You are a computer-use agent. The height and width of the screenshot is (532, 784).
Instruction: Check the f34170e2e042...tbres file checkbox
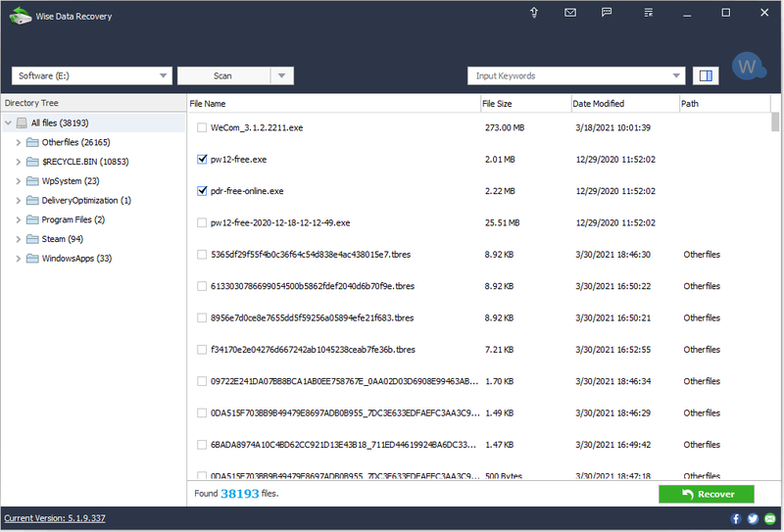click(x=202, y=350)
